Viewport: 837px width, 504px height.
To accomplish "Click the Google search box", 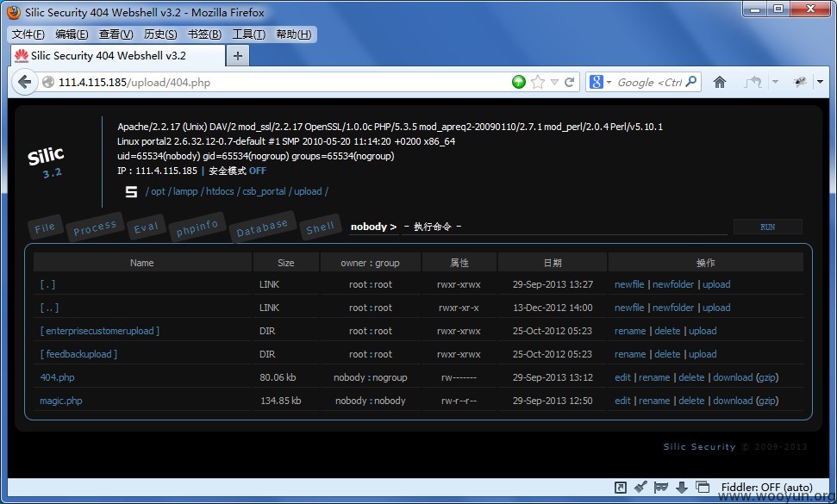I will click(648, 82).
